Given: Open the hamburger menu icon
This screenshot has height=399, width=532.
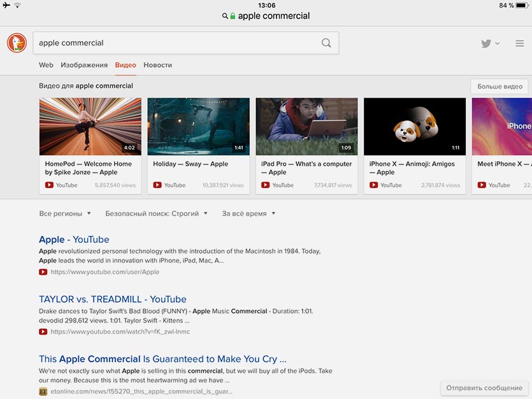Looking at the screenshot, I should click(519, 43).
